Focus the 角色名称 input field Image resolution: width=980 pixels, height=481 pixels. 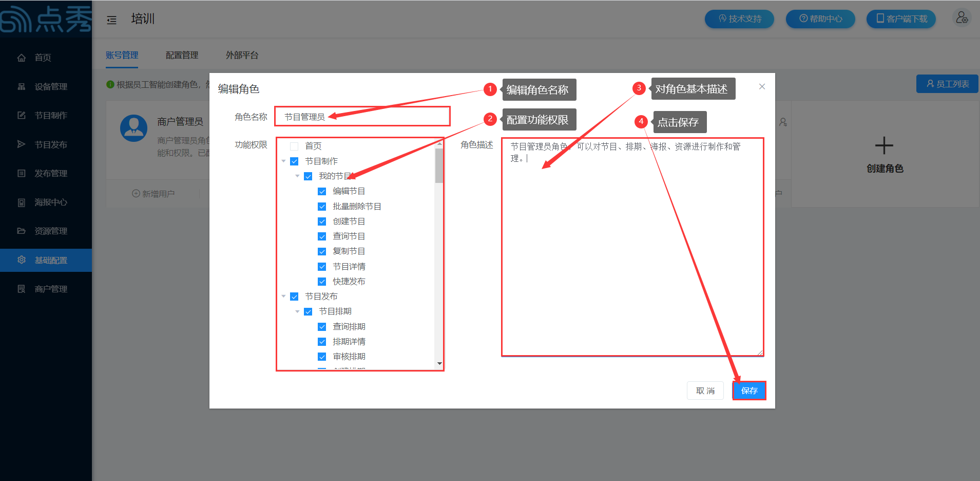[362, 117]
